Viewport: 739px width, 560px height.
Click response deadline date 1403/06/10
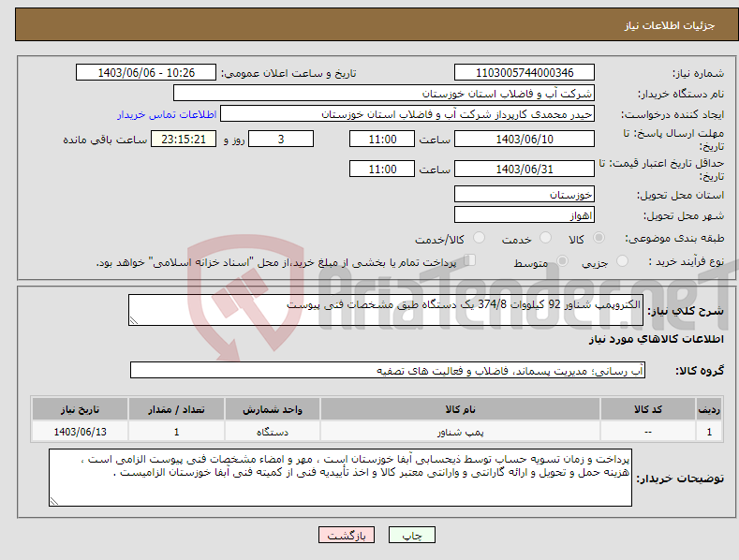click(525, 139)
